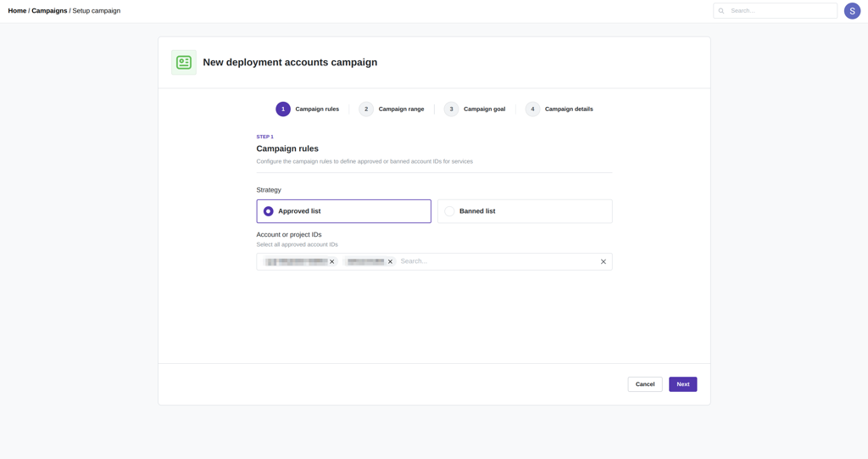Viewport: 868px width, 459px height.
Task: Open the account IDs search dropdown
Action: tap(496, 262)
